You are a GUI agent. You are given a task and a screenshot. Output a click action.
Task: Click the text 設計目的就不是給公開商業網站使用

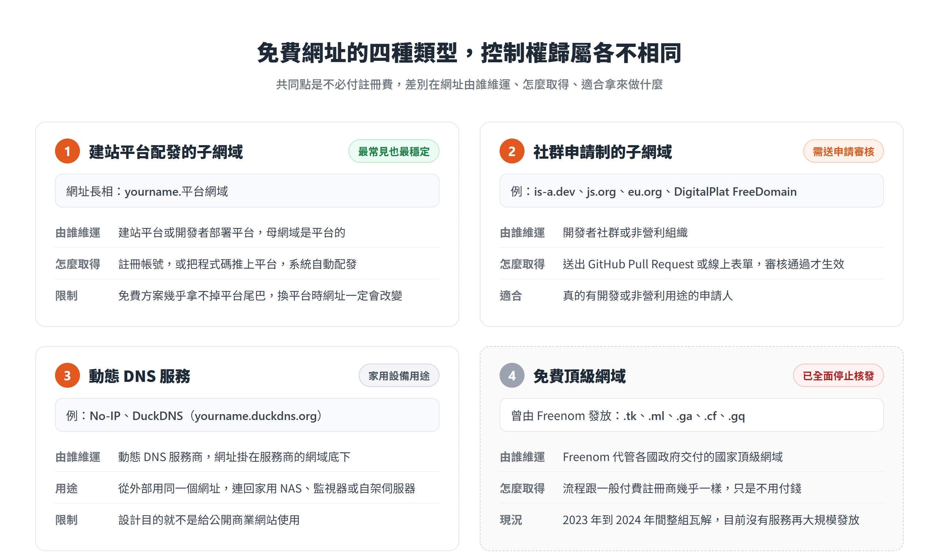[x=209, y=520]
